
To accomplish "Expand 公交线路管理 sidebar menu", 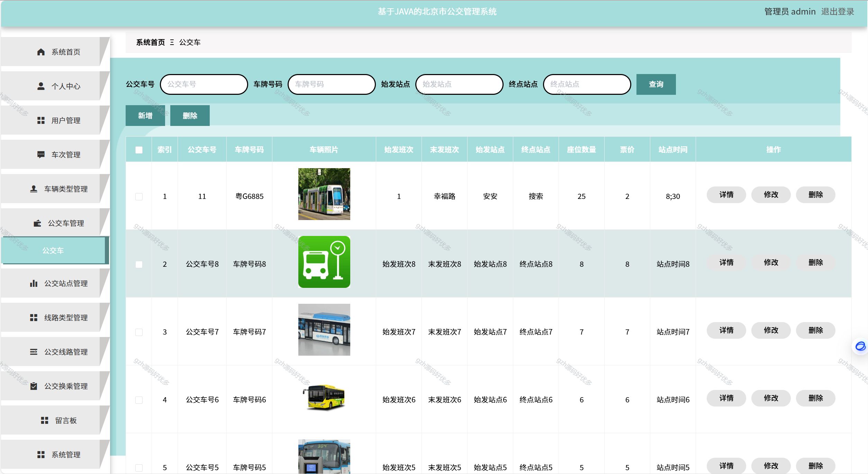I will tap(55, 352).
